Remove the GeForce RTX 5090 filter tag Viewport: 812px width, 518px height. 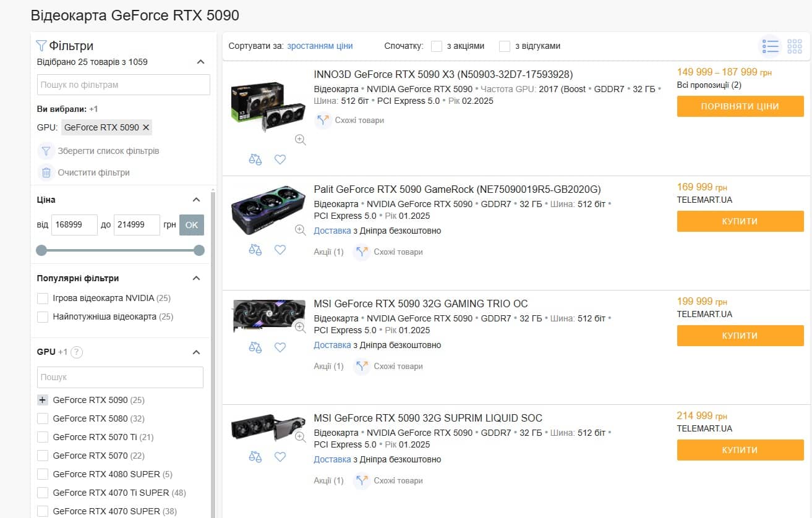(146, 127)
